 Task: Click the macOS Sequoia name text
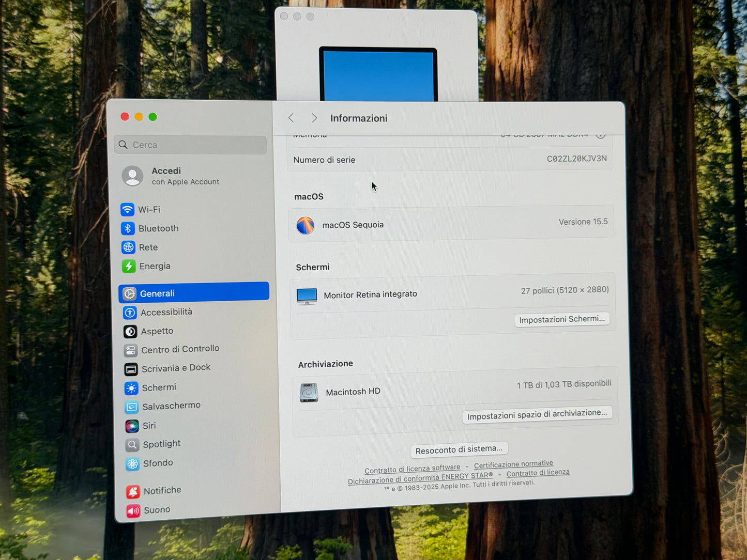click(353, 225)
